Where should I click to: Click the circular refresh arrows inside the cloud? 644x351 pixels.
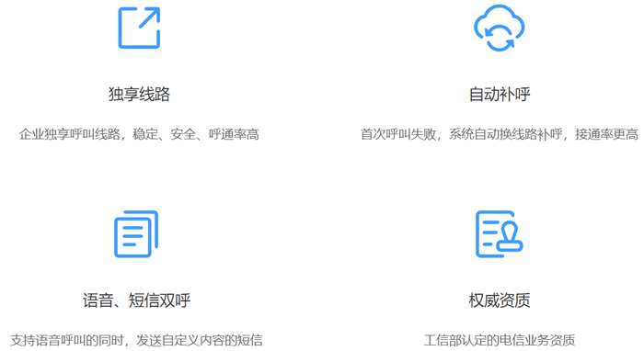(499, 39)
